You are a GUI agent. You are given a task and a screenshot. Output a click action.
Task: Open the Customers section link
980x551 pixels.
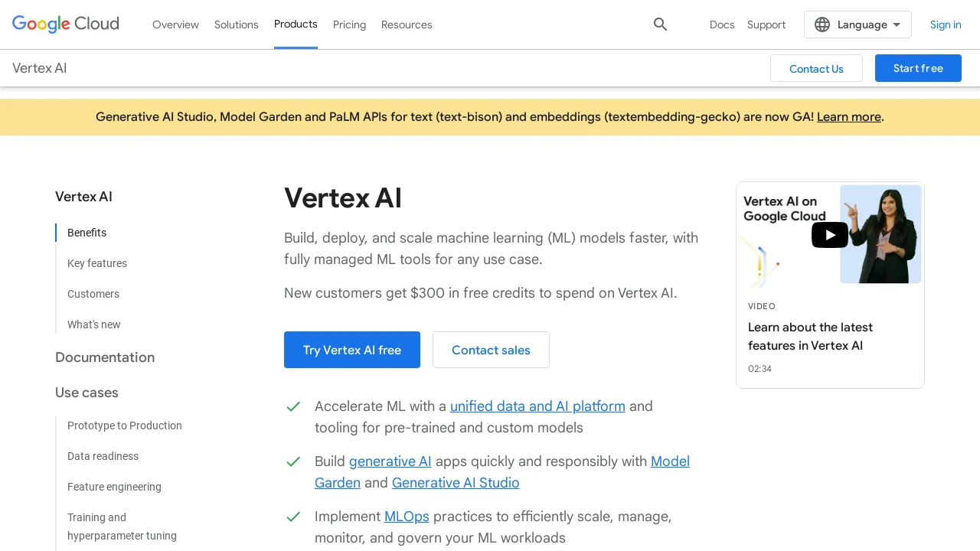(93, 294)
